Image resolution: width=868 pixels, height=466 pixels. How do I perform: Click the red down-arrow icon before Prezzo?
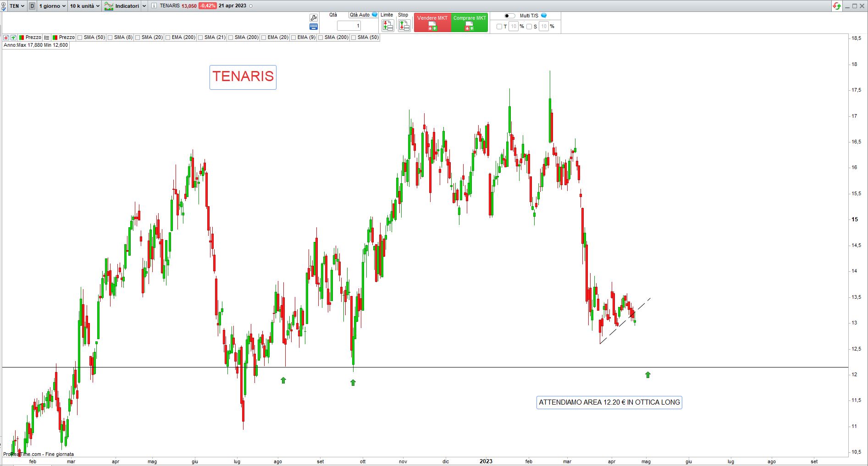pyautogui.click(x=6, y=38)
